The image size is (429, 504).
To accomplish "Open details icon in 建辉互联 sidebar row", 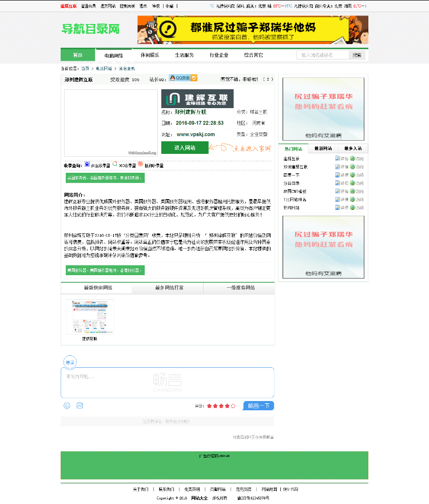I will [x=337, y=158].
